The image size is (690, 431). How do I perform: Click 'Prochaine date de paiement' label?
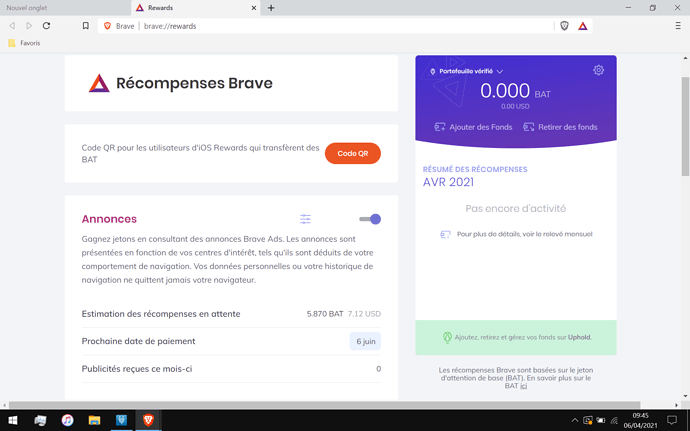tap(138, 341)
